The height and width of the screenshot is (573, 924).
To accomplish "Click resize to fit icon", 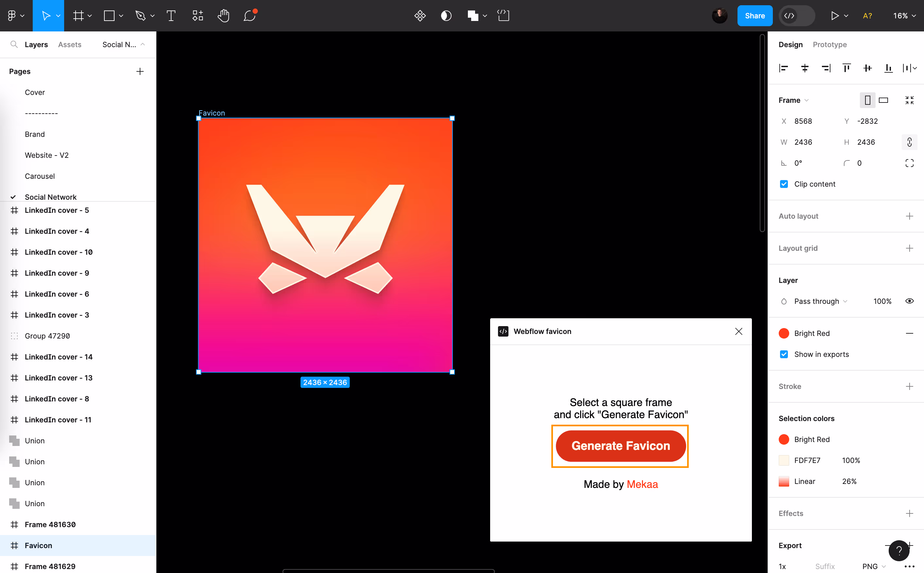I will tap(910, 100).
